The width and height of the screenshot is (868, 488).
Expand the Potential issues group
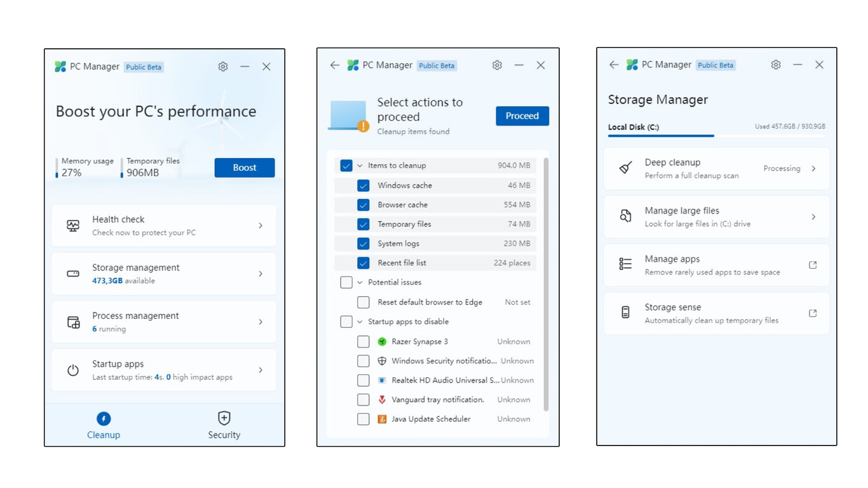(x=358, y=283)
